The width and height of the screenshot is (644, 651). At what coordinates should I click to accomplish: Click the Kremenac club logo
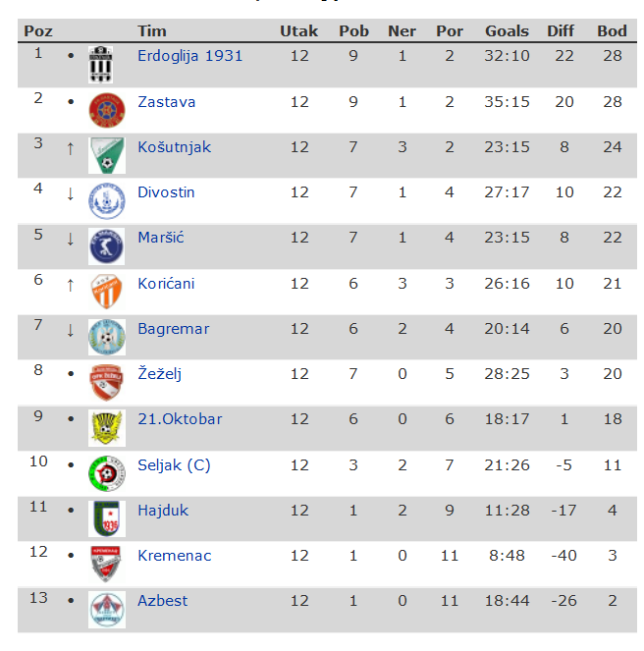point(105,563)
